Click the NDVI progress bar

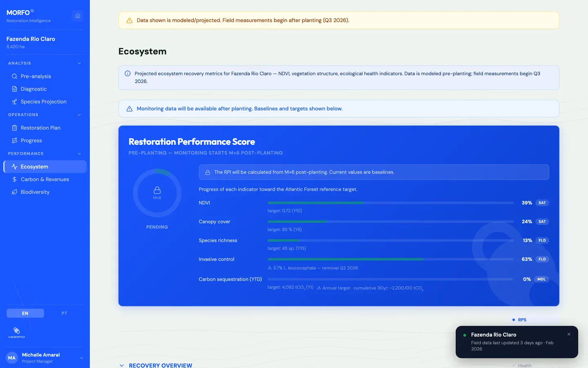390,203
